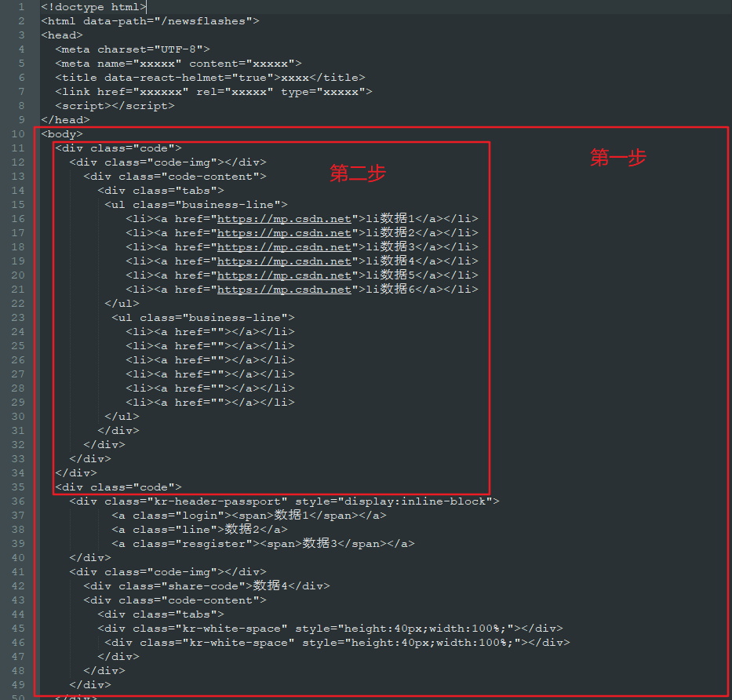The height and width of the screenshot is (700, 732).
Task: Select the share-code div with 数据4
Action: [x=206, y=586]
